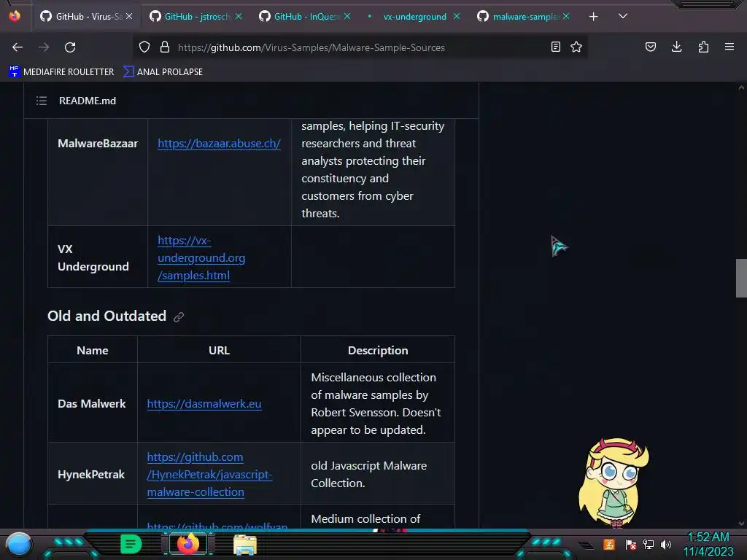Viewport: 747px width, 560px height.
Task: Click the page vertical scrollbar thumb
Action: (x=741, y=278)
